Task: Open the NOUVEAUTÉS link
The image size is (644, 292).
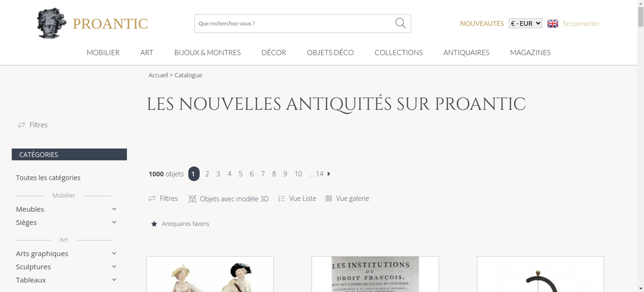Action: tap(482, 23)
